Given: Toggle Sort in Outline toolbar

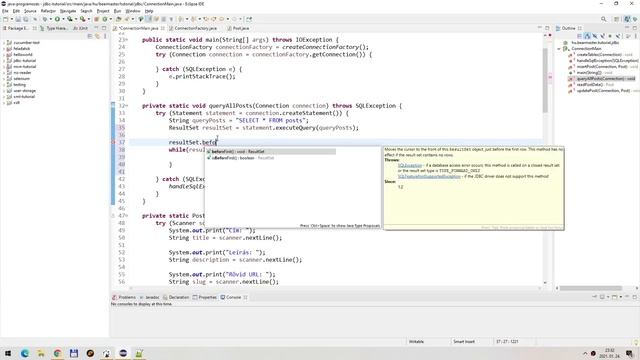Looking at the screenshot, I should pyautogui.click(x=587, y=36).
